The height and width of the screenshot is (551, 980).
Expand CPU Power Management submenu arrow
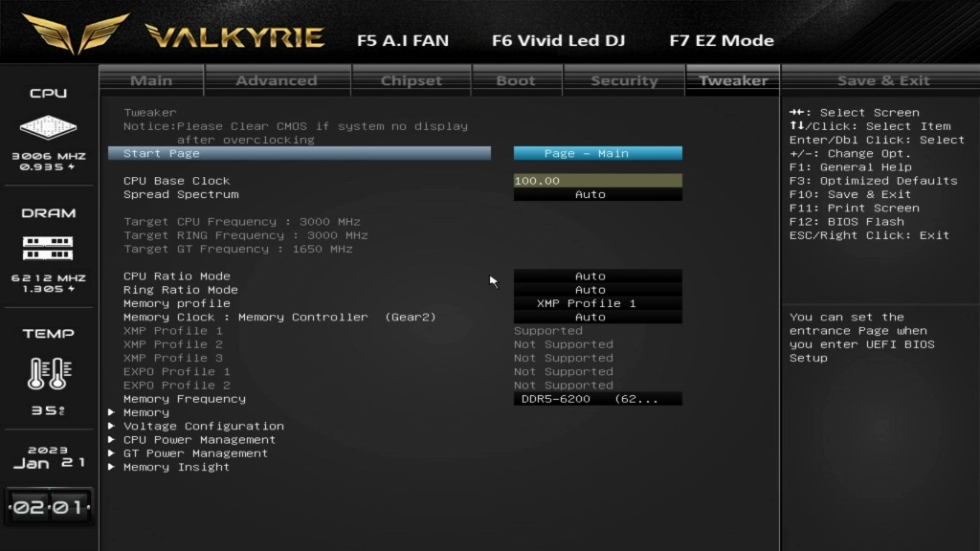point(111,440)
